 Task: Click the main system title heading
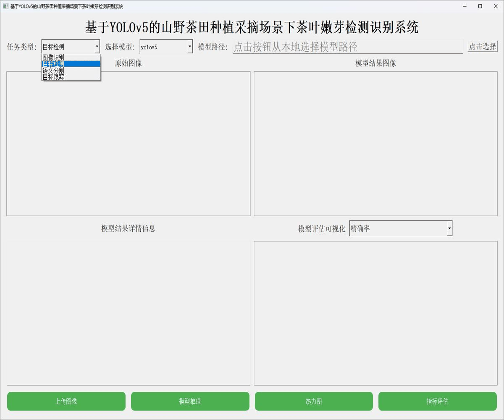point(252,27)
